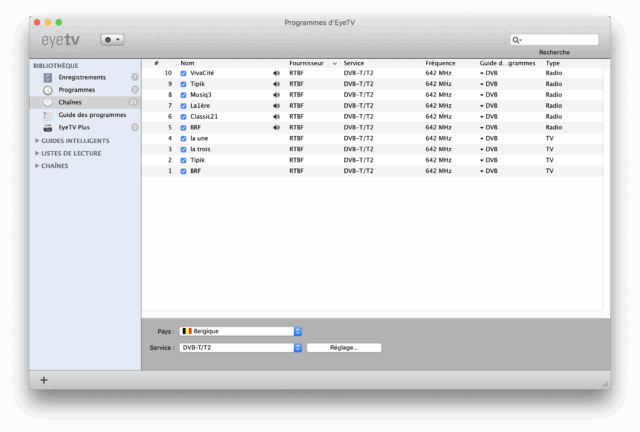Click the plus icon at bottom left

pos(44,380)
